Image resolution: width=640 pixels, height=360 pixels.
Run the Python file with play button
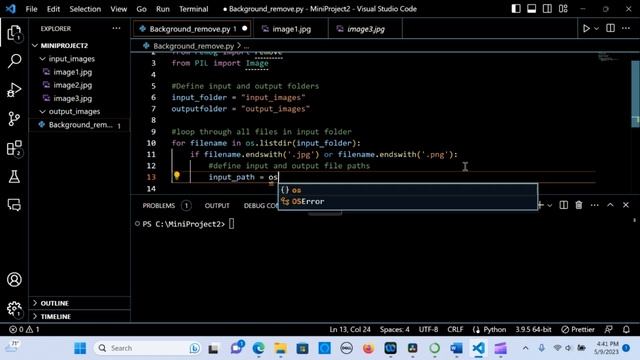pos(586,29)
